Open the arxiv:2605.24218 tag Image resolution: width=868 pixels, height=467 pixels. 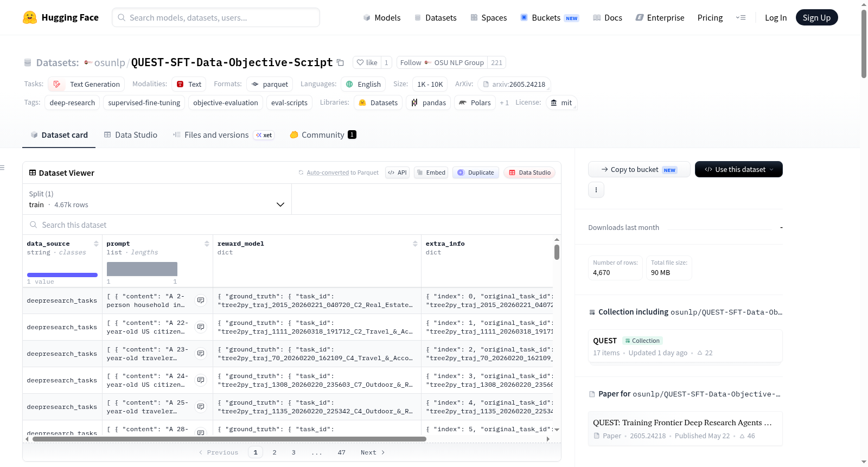pos(514,84)
